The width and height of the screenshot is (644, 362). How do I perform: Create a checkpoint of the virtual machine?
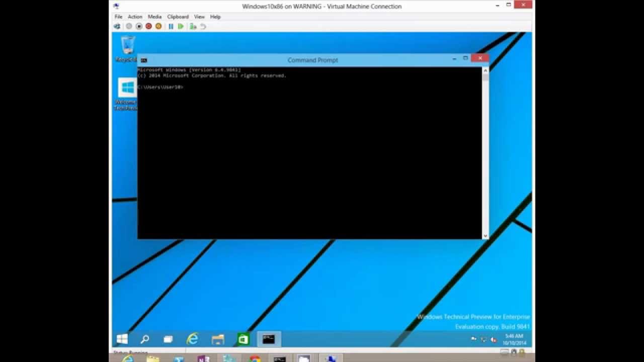[x=193, y=26]
